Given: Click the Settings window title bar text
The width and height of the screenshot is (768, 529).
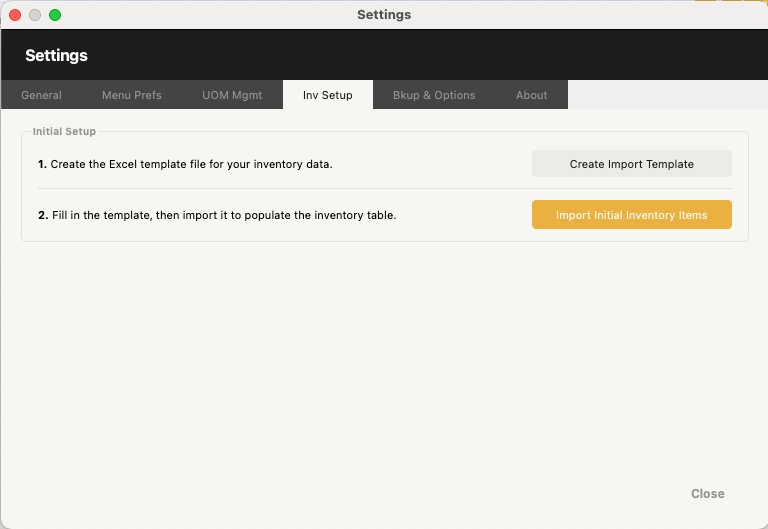Looking at the screenshot, I should tap(384, 15).
